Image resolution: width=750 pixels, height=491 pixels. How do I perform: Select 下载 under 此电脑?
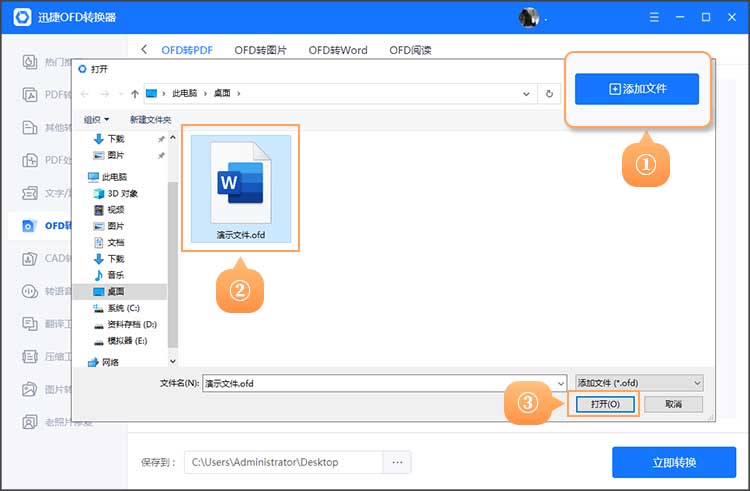tap(110, 259)
